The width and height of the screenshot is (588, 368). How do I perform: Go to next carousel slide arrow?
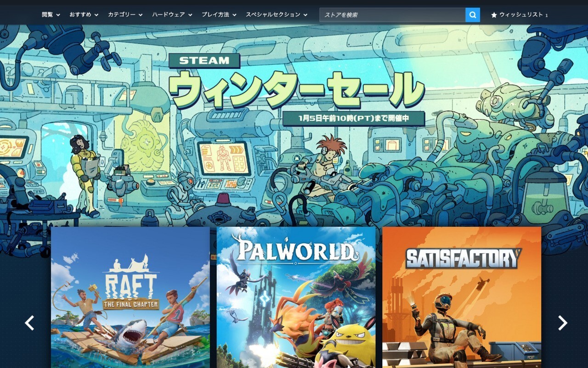click(563, 323)
